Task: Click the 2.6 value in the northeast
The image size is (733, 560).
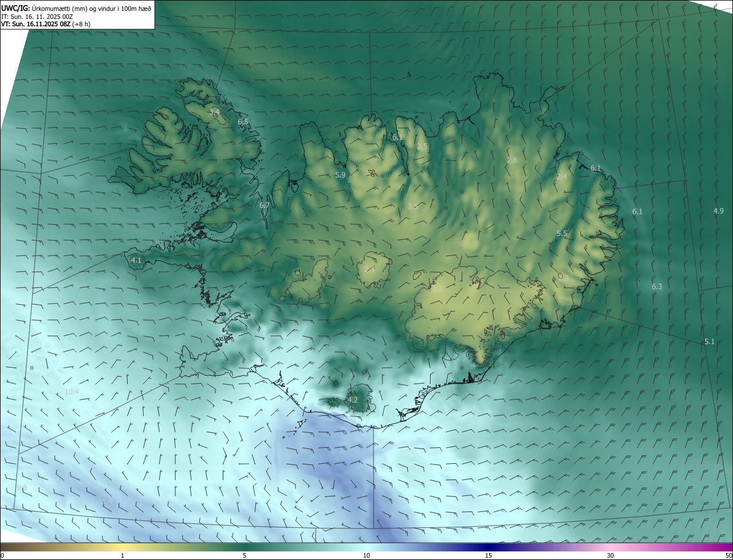Action: coord(512,160)
